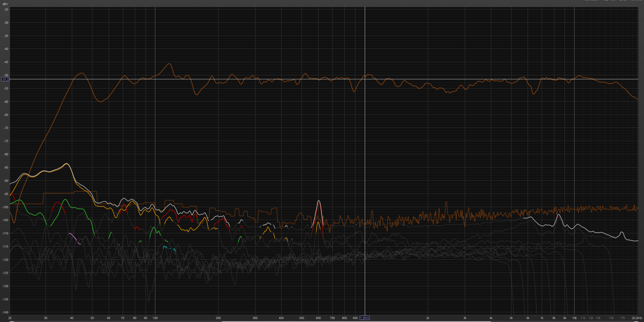
Task: Click the 600 tick label on the frequency axis
Action: pyautogui.click(x=318, y=318)
